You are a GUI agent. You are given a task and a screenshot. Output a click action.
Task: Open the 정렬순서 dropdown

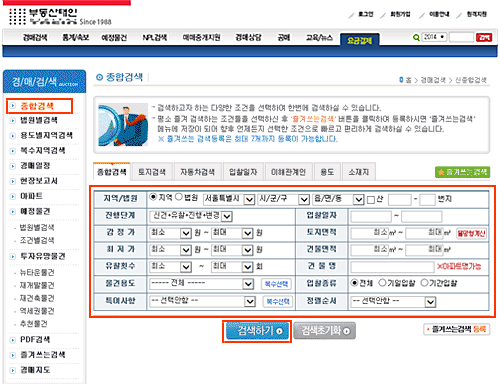tap(393, 302)
